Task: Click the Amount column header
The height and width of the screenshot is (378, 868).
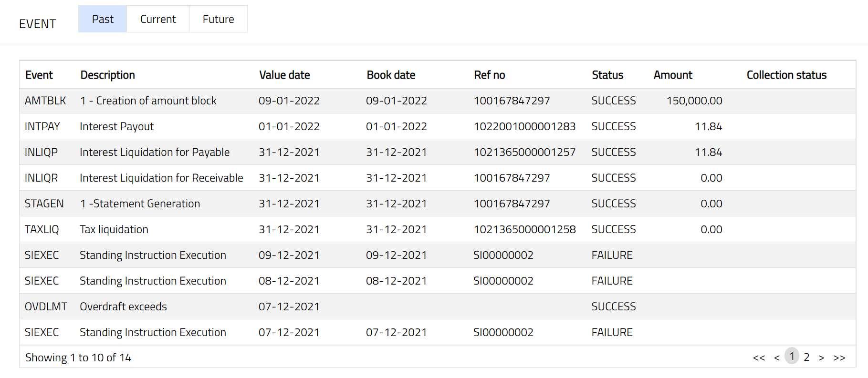Action: [673, 75]
